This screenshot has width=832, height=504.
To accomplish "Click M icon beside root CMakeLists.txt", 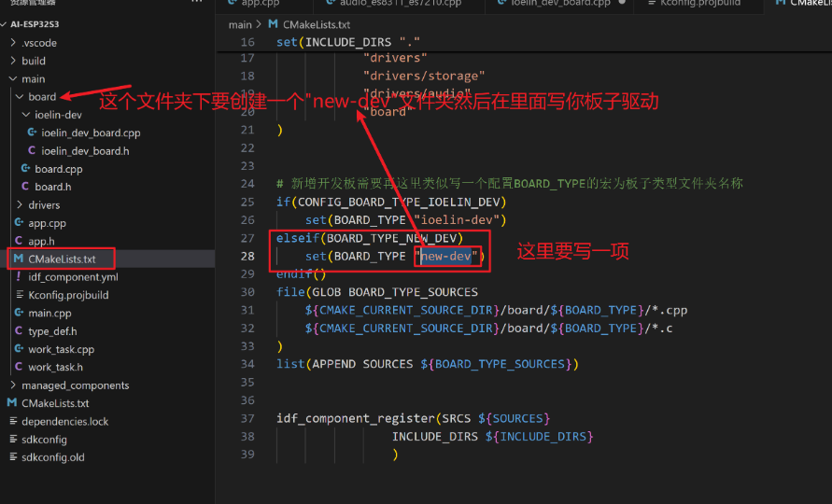I will point(12,402).
